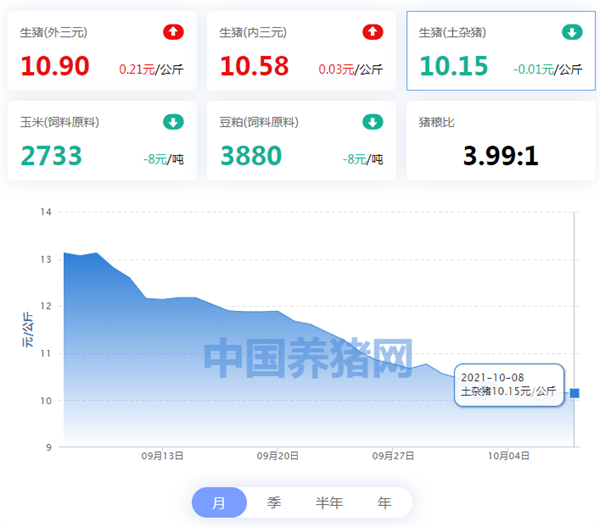The height and width of the screenshot is (527, 600).
Task: Click the 09月20日 date on the x-axis
Action: click(277, 456)
